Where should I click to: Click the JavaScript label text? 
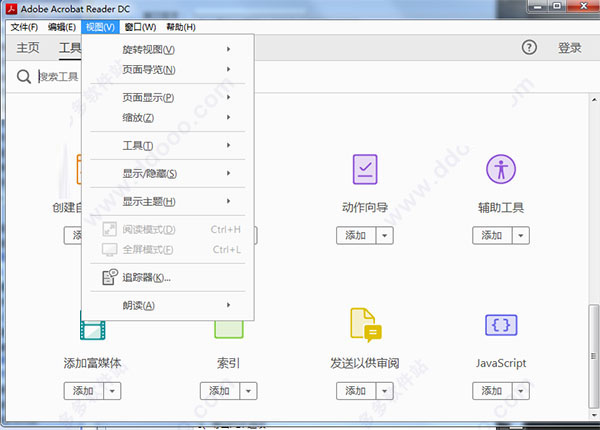point(501,363)
